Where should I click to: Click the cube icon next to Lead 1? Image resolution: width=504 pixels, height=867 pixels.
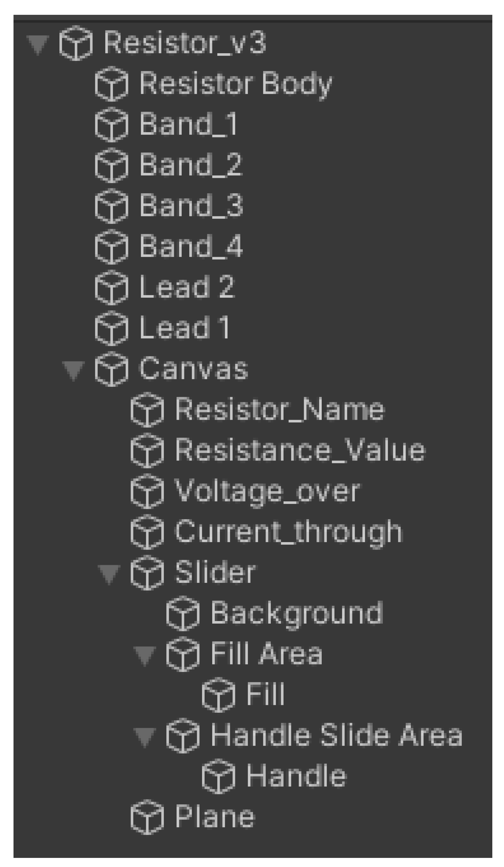tap(111, 328)
